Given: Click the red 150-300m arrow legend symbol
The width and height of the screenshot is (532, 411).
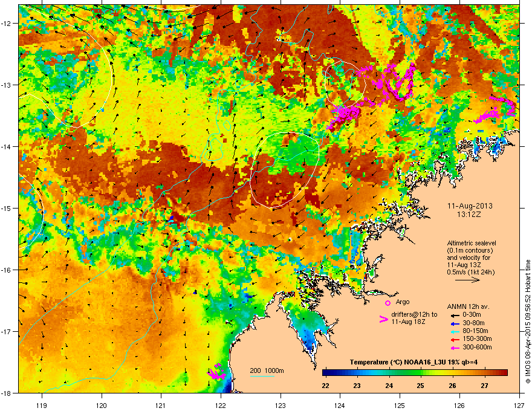Looking at the screenshot, I should tap(455, 340).
